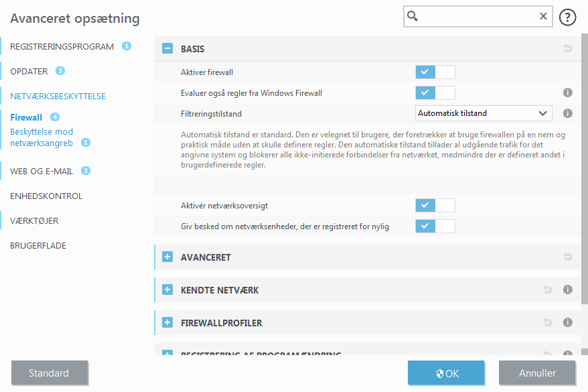Open the Filtreringstilstand dropdown
Screen dimensions: 588x392
pos(484,113)
